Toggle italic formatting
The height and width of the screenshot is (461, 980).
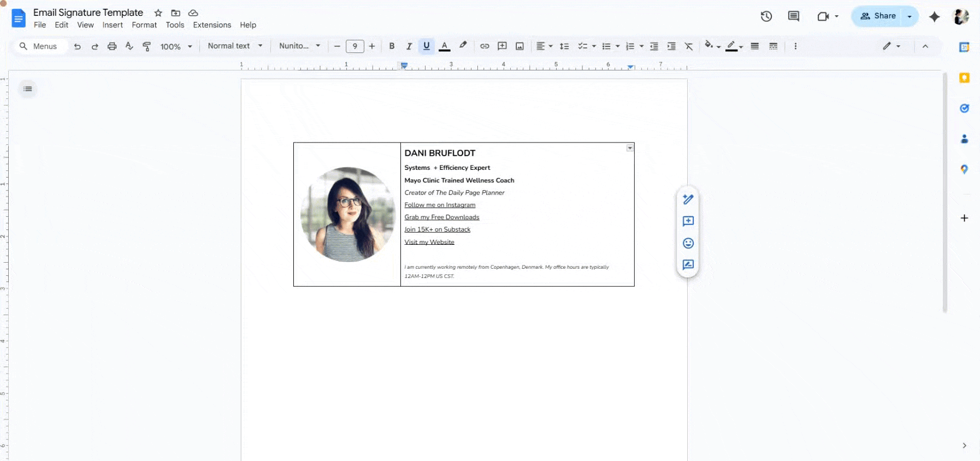coord(409,46)
